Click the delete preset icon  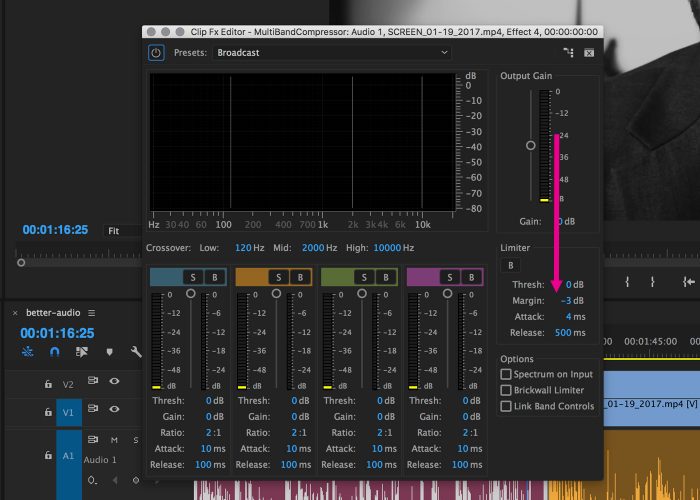[589, 52]
